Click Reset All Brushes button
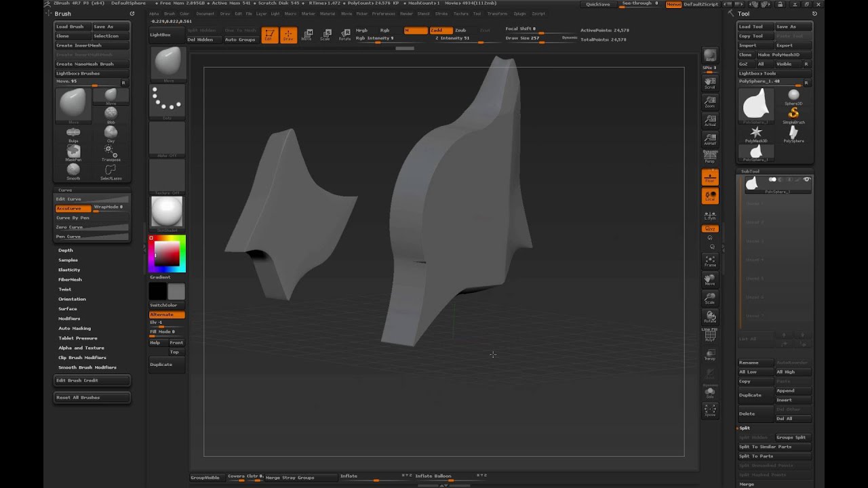The width and height of the screenshot is (868, 488). click(92, 397)
